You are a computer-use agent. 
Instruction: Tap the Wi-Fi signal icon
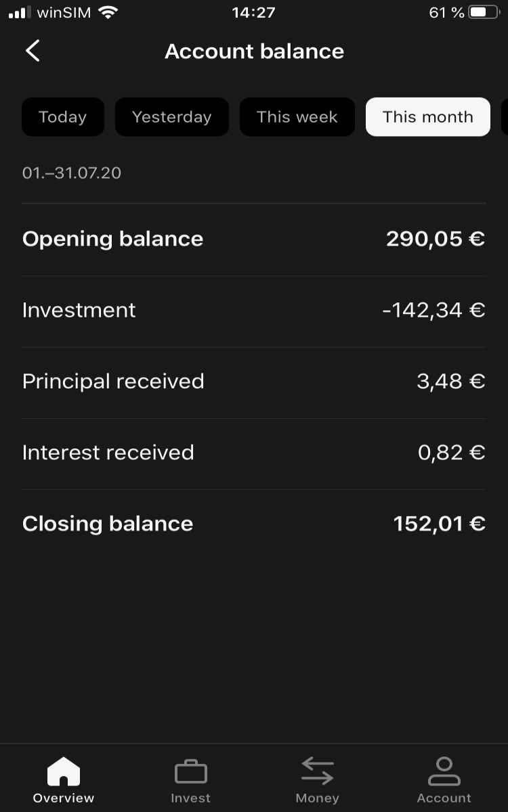tap(107, 12)
